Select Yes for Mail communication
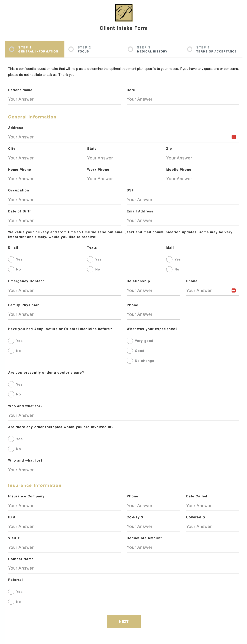 tap(169, 259)
